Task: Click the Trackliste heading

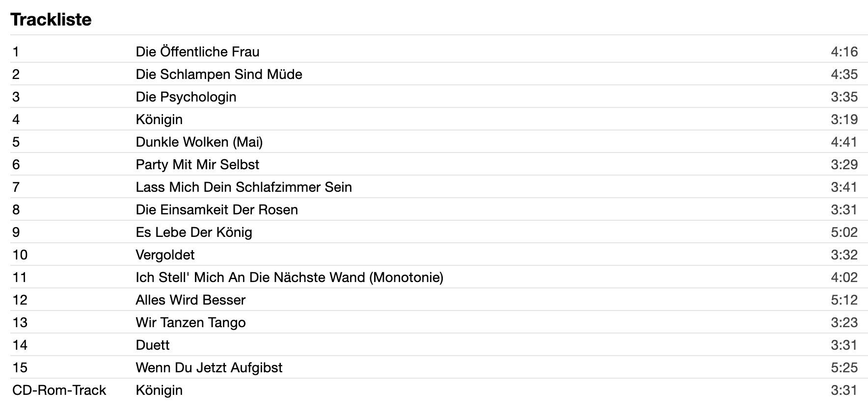Action: coord(51,19)
